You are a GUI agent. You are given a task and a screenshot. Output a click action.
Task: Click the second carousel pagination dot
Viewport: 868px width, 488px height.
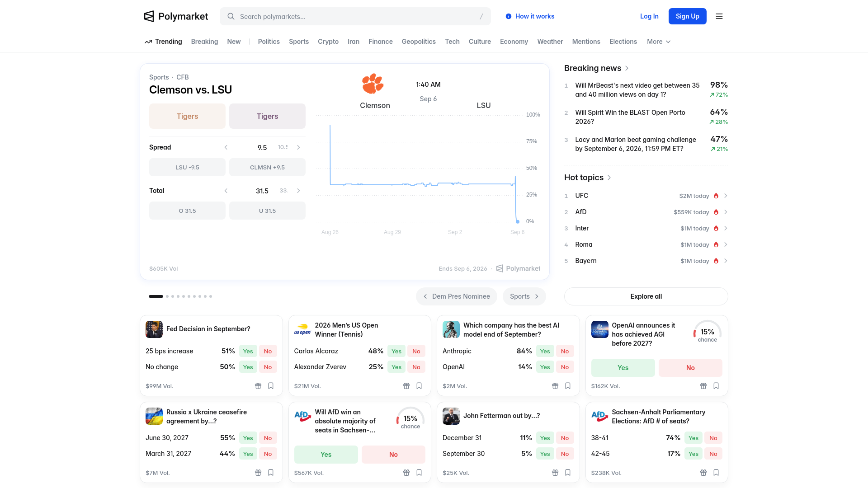[x=167, y=296]
